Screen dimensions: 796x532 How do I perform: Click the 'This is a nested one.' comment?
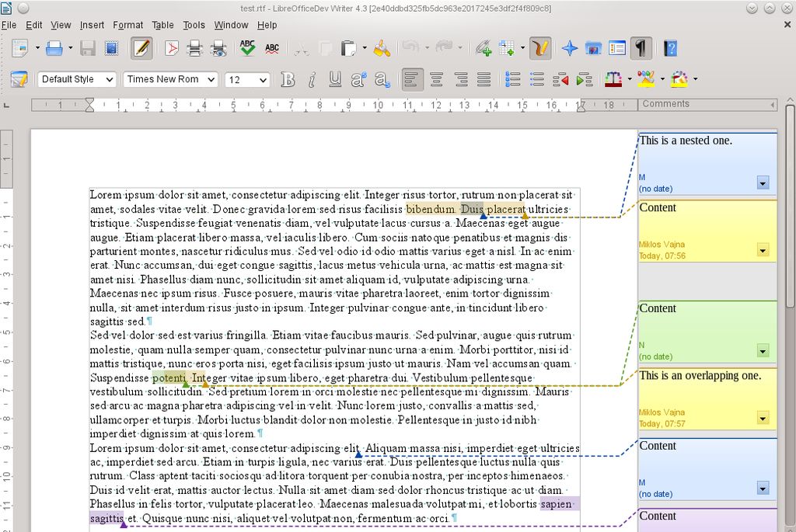707,164
